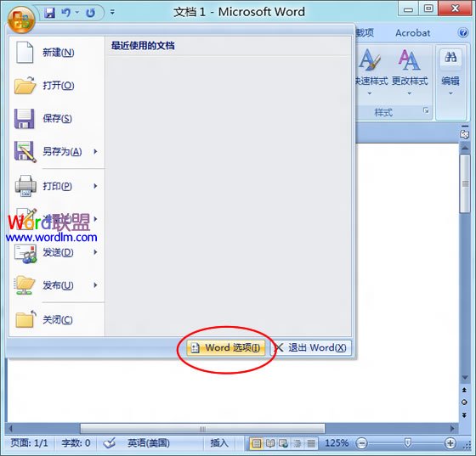Toggle 插入 insert/overtype mode
The image size is (476, 456).
pyautogui.click(x=219, y=443)
